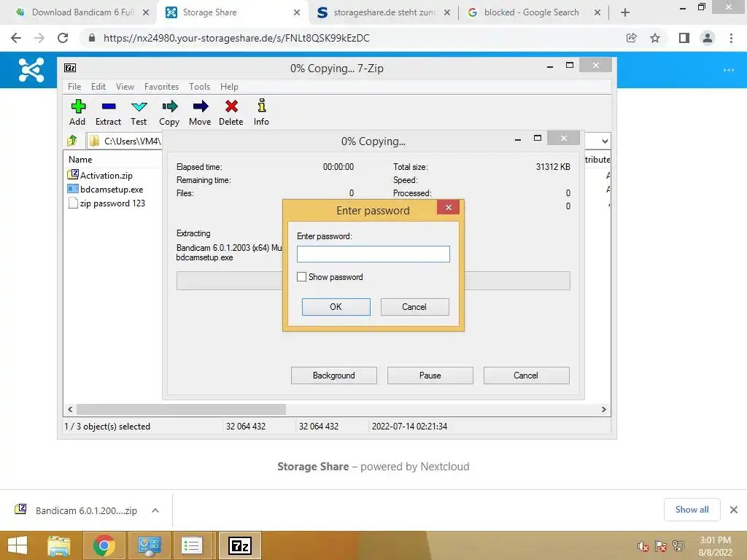Expand the Bandicam download item chevron

point(155,510)
